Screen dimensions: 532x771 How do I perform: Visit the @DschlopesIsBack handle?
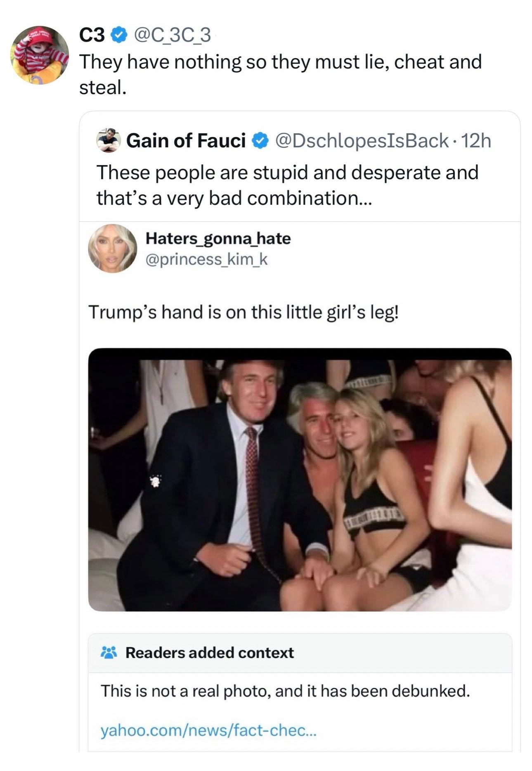pos(361,141)
